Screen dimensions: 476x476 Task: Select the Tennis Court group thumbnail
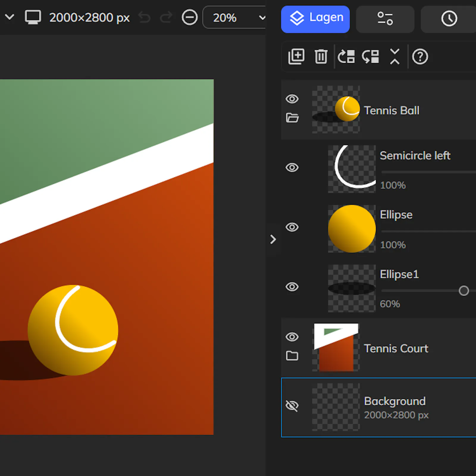[x=336, y=347]
